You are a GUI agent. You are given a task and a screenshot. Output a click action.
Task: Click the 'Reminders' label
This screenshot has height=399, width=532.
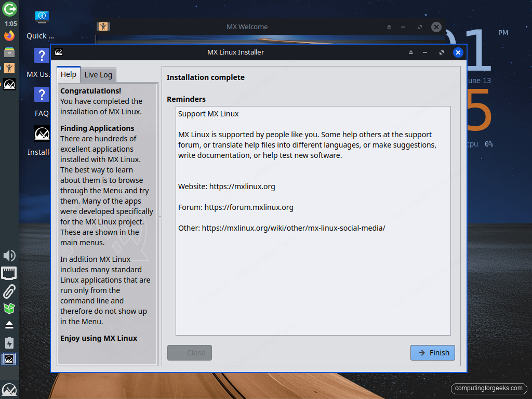187,99
